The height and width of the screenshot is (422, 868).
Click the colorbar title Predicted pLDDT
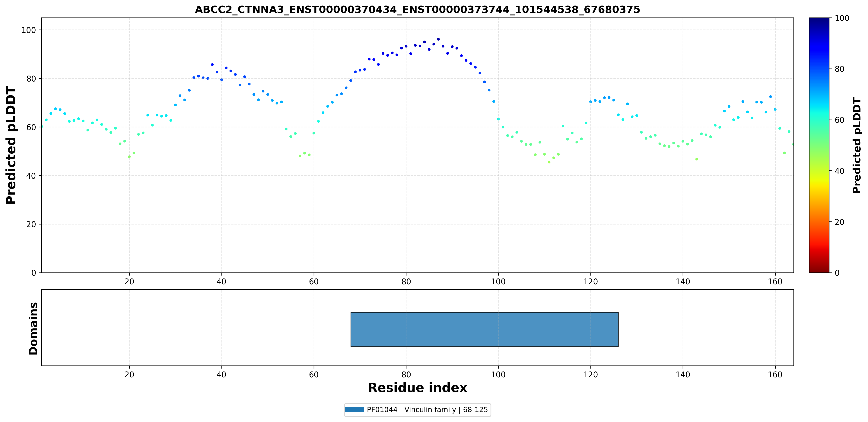click(857, 145)
